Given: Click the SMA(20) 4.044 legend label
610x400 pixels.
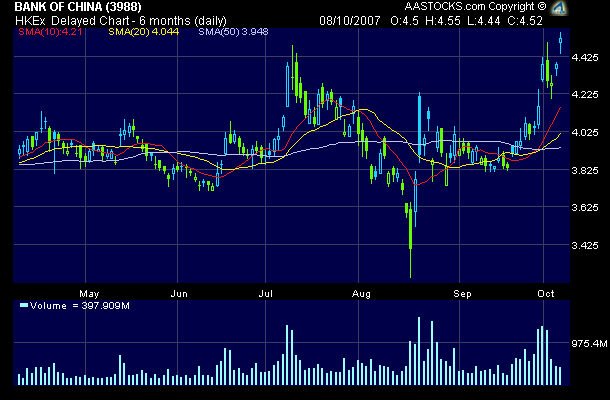Looking at the screenshot, I should tap(144, 32).
